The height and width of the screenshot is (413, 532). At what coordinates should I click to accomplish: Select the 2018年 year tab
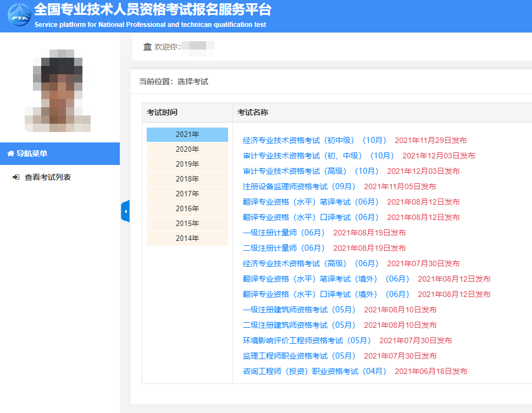point(187,179)
